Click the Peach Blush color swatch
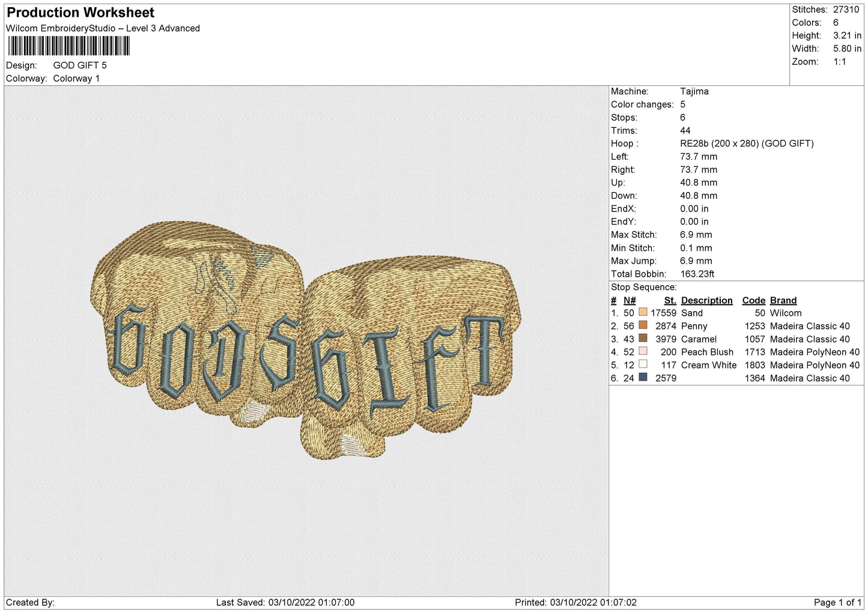This screenshot has width=868, height=613. point(643,351)
